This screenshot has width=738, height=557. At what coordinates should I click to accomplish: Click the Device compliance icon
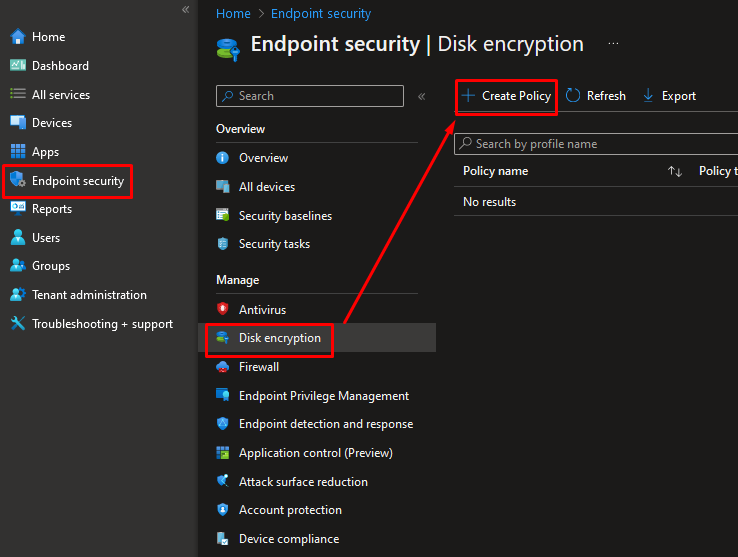pos(223,539)
